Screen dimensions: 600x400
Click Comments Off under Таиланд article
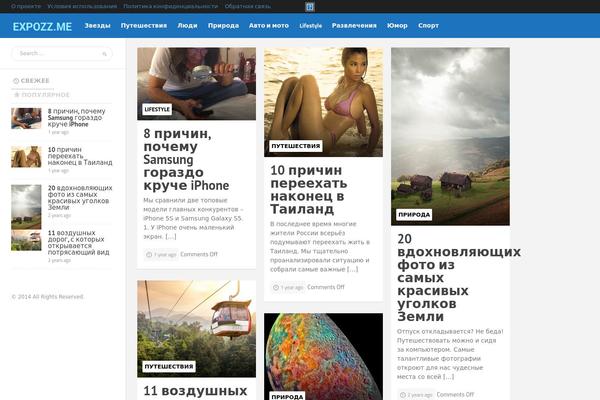(x=326, y=287)
